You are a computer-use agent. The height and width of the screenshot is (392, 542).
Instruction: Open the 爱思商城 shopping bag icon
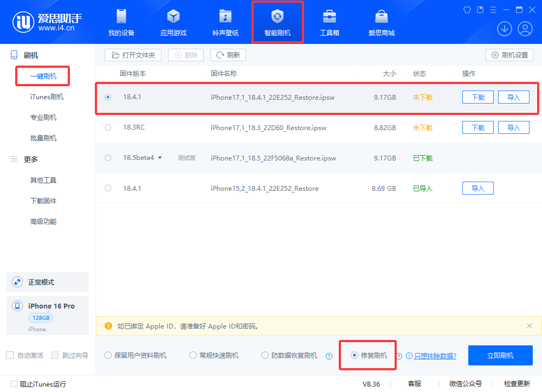381,17
